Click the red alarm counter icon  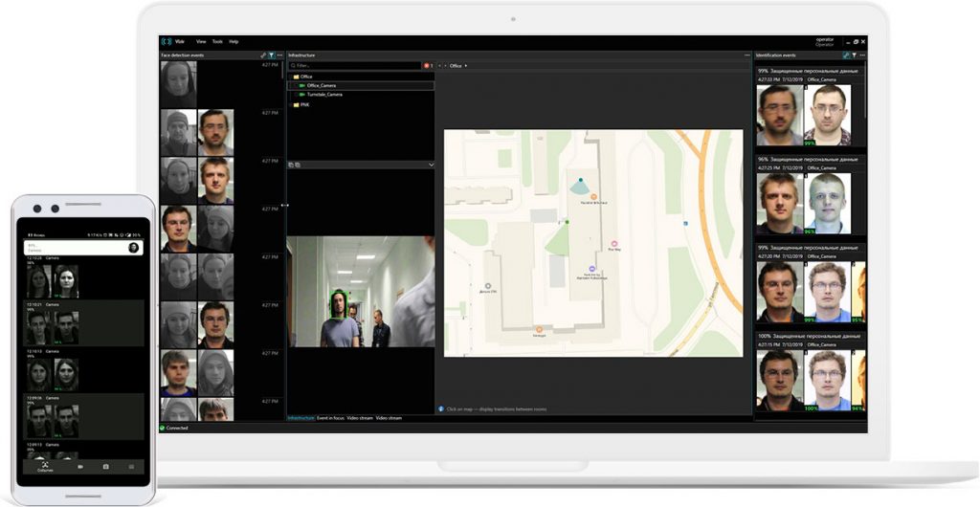tap(427, 66)
